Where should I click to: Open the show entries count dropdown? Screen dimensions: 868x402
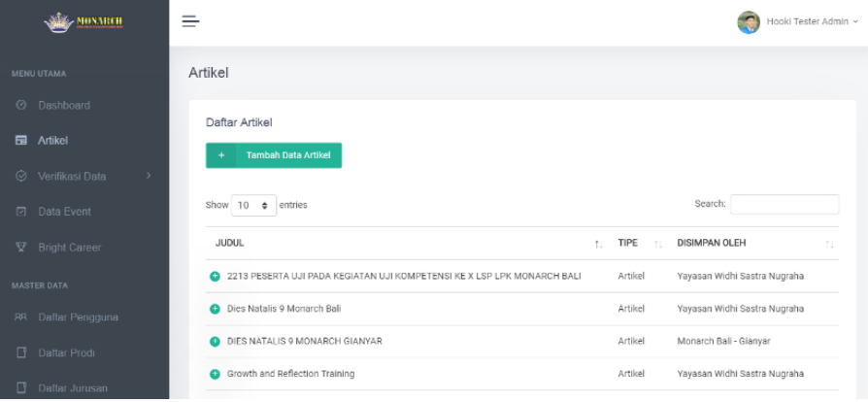tap(253, 206)
